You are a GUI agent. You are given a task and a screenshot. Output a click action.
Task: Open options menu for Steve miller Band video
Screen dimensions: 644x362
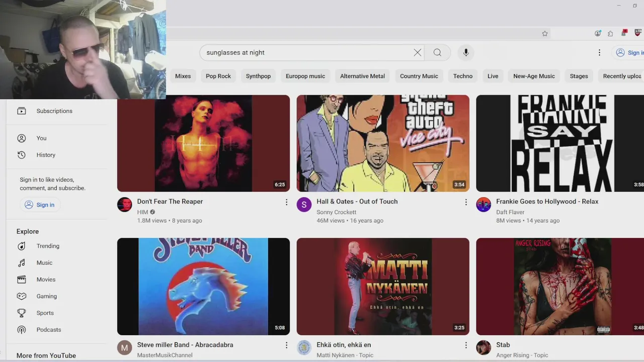(x=286, y=345)
